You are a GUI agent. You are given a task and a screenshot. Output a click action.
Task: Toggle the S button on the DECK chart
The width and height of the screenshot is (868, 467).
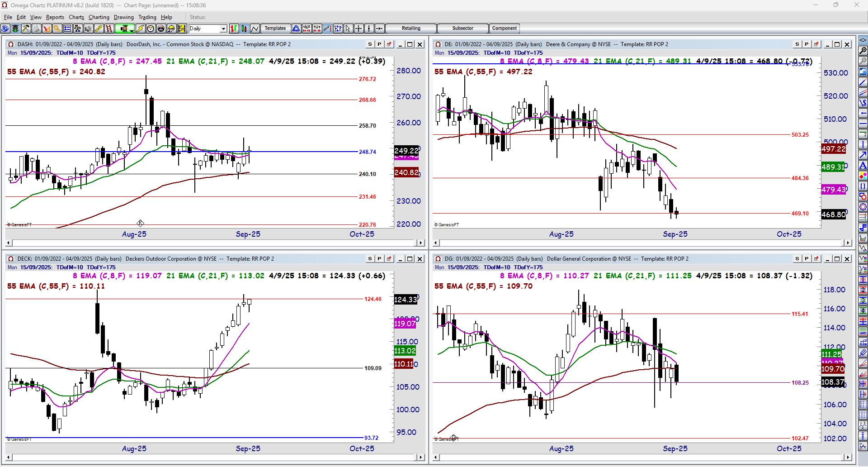pyautogui.click(x=370, y=259)
